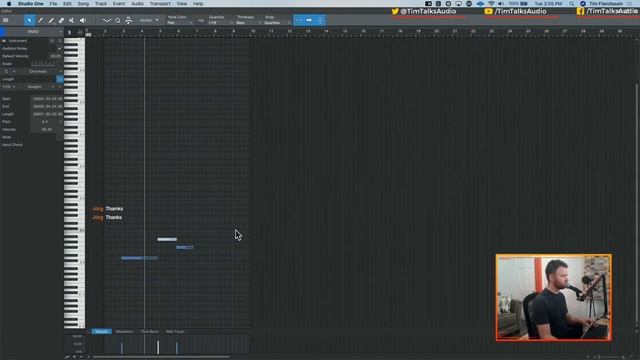
Task: Toggle the blue snap and autoscroll button group
Action: pos(310,20)
